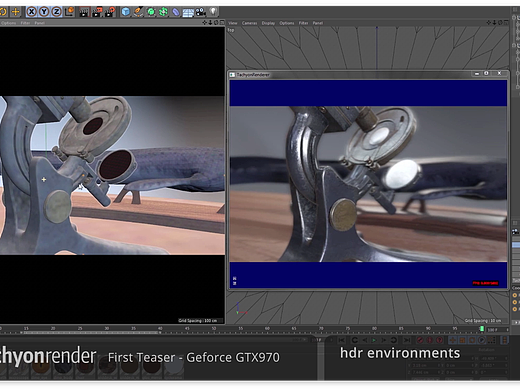Click the recent tool plus icon

click(x=15, y=12)
